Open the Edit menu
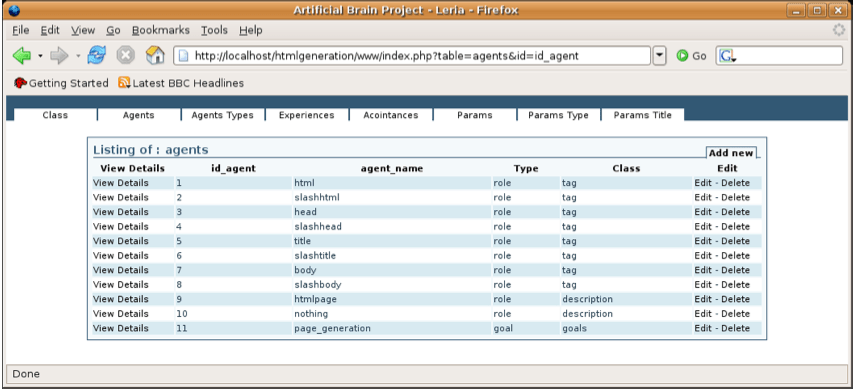Image resolution: width=858 pixels, height=389 pixels. click(x=50, y=30)
